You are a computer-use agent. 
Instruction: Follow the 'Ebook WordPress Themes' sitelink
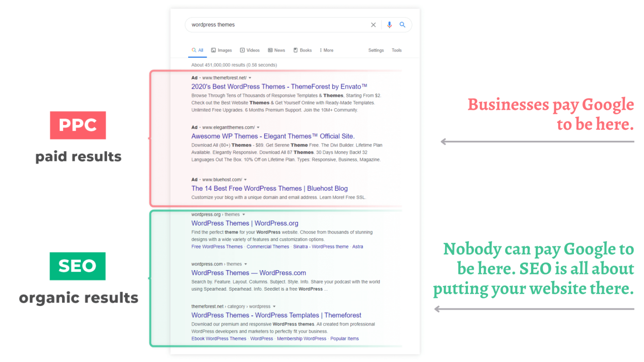click(x=219, y=339)
